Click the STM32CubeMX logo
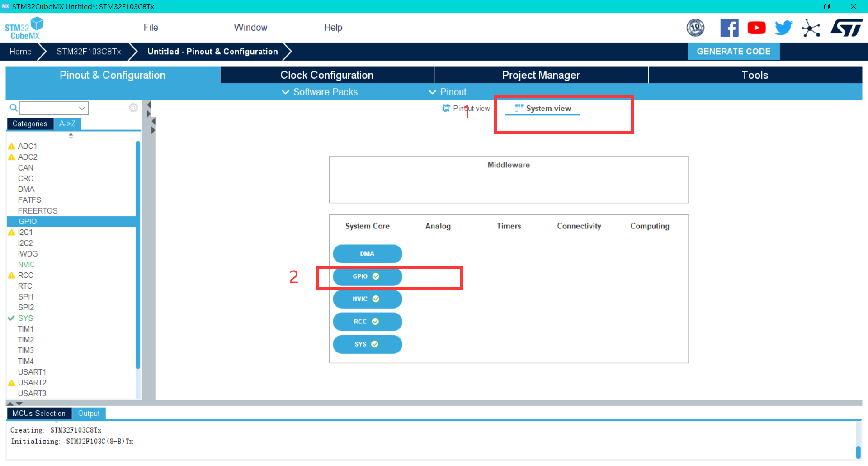868x466 pixels. [x=24, y=28]
